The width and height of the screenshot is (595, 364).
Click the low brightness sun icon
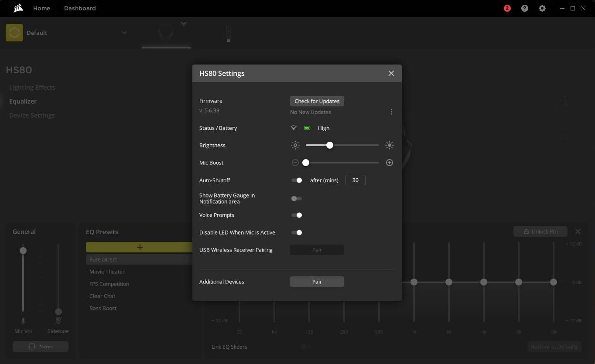[x=295, y=145]
